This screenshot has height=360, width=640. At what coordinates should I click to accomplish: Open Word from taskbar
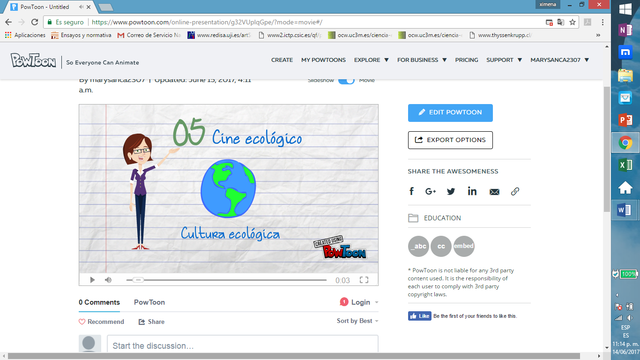625,210
